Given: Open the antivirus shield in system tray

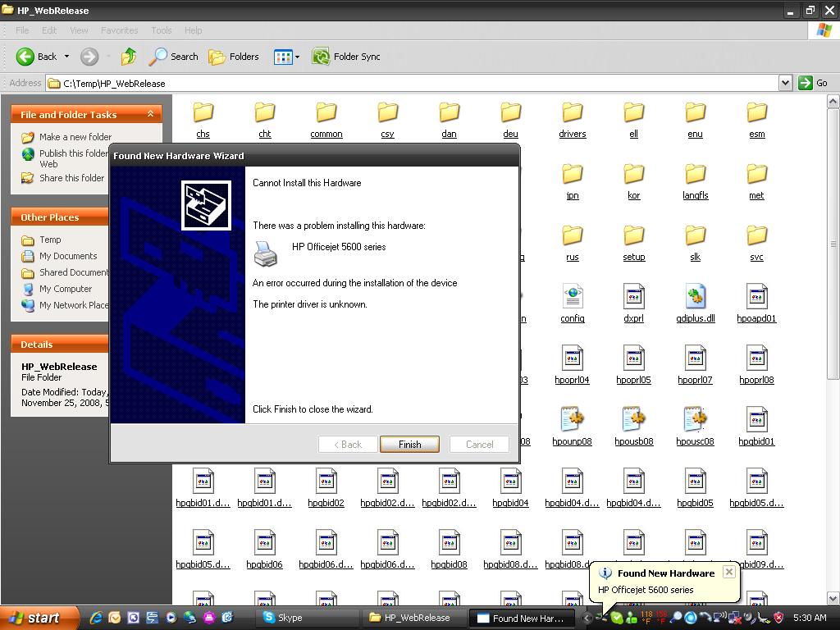Looking at the screenshot, I should click(x=778, y=618).
